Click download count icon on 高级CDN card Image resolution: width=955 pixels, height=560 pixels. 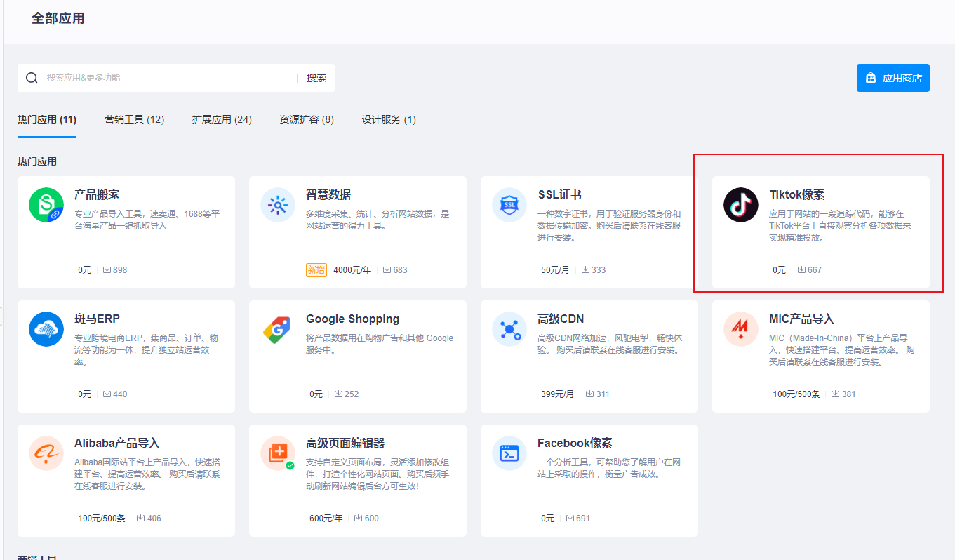(x=589, y=394)
